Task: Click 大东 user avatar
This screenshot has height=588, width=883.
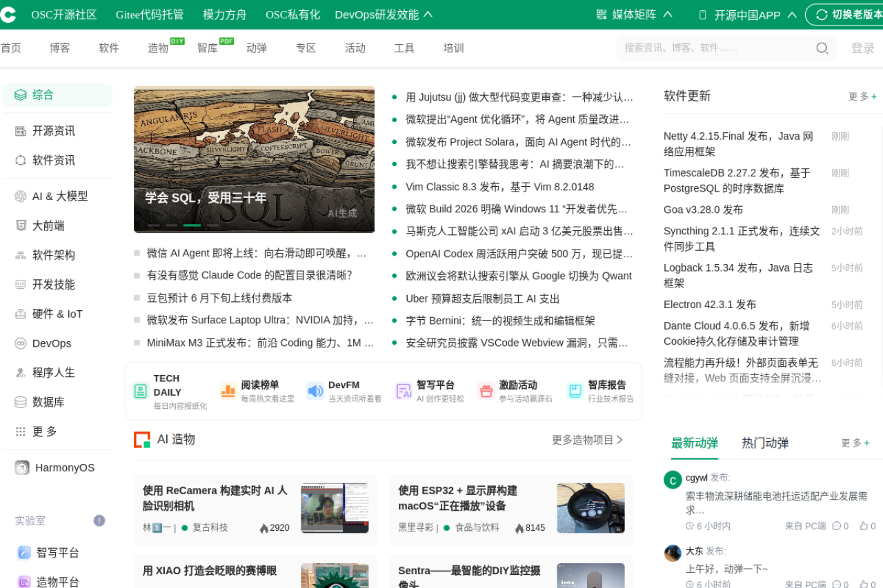Action: [x=673, y=553]
